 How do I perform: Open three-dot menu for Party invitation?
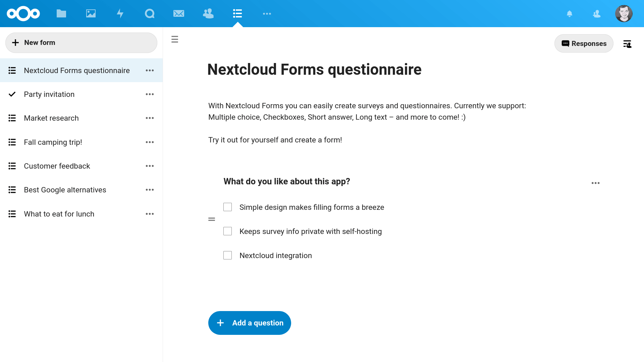point(150,94)
